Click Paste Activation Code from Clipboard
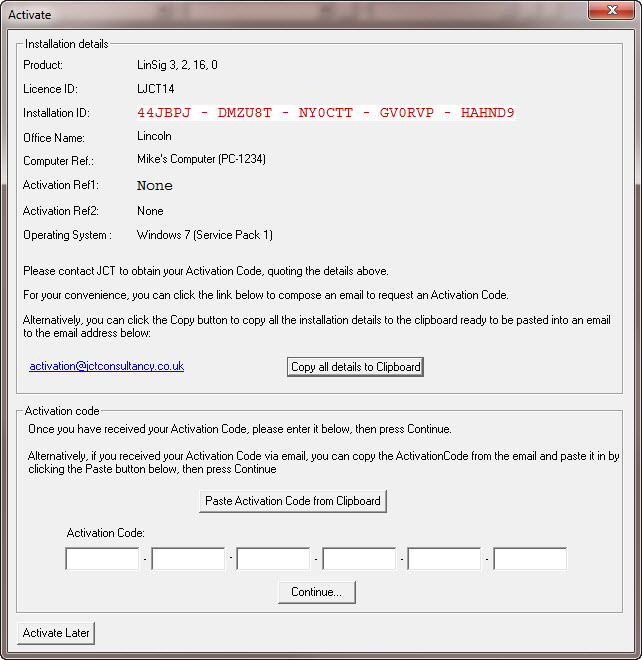 293,501
